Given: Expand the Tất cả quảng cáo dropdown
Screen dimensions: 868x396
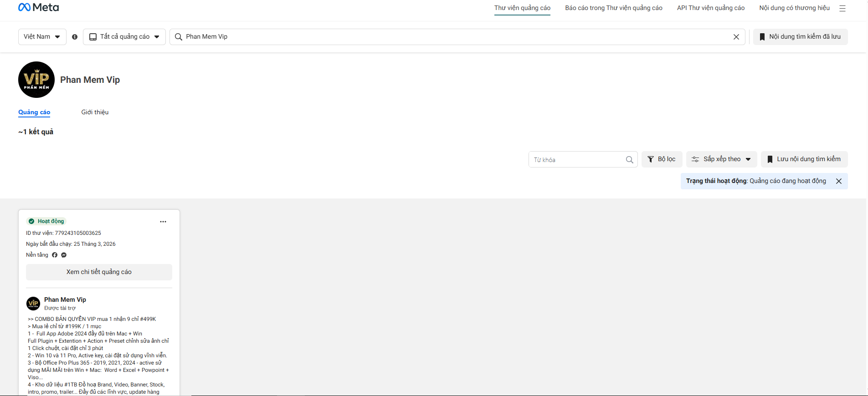Looking at the screenshot, I should click(124, 37).
